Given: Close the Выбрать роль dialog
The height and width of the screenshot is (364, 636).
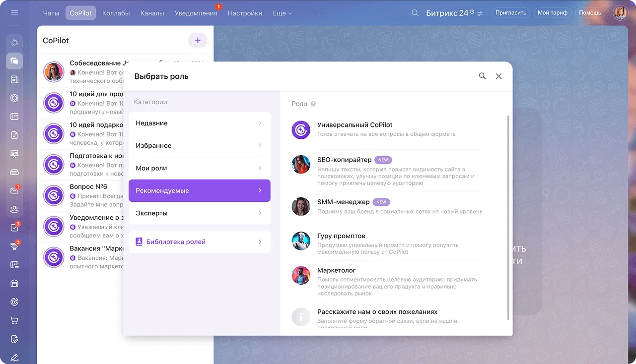Looking at the screenshot, I should coord(499,76).
